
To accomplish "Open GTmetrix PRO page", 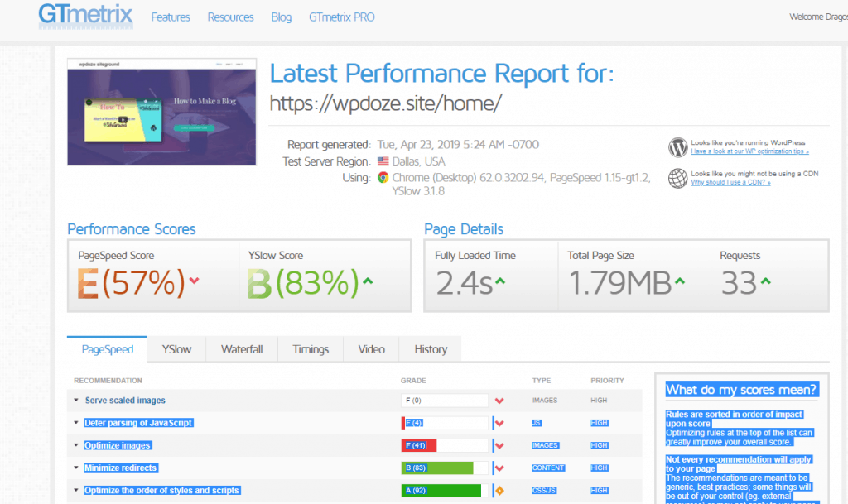I will click(342, 17).
